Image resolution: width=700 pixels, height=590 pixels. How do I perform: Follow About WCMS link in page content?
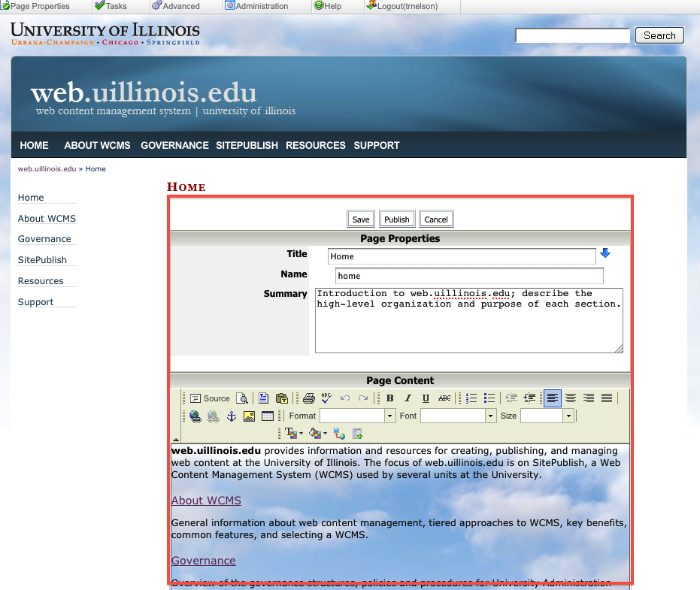point(206,501)
